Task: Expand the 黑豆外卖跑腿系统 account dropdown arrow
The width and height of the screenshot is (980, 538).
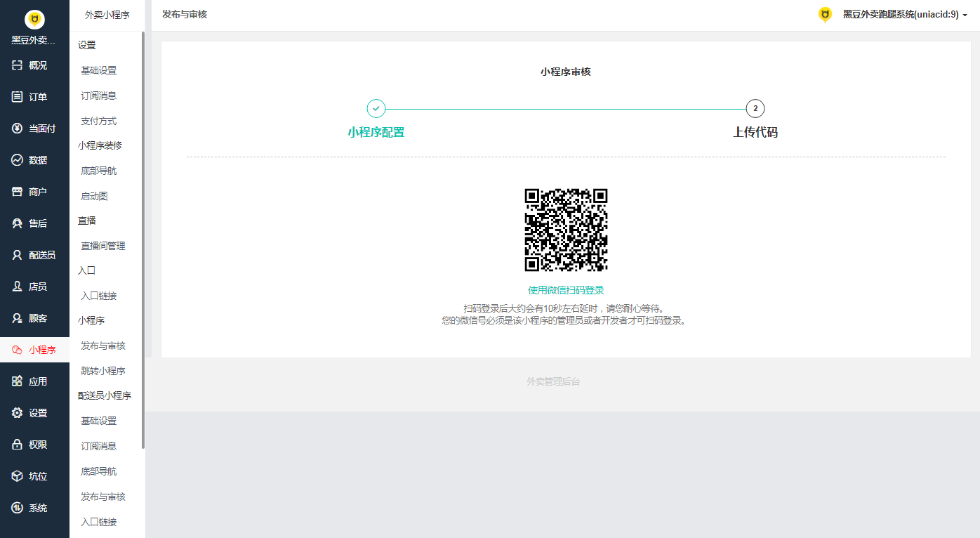Action: point(965,15)
